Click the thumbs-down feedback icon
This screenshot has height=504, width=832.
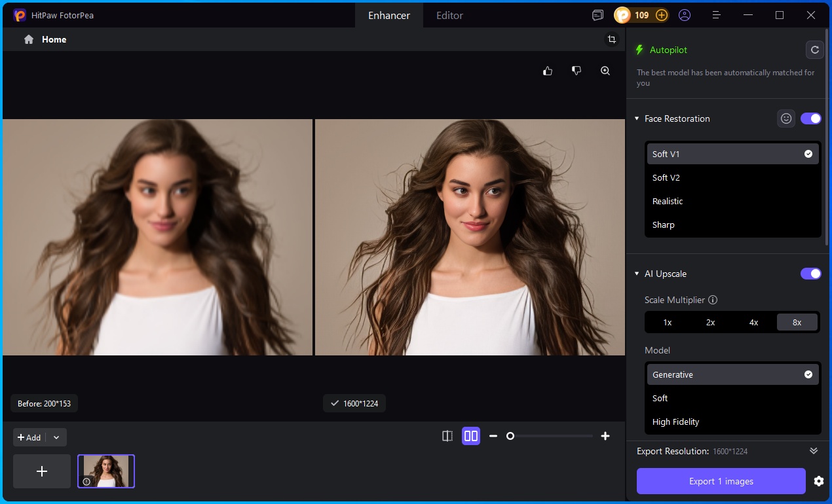coord(576,70)
